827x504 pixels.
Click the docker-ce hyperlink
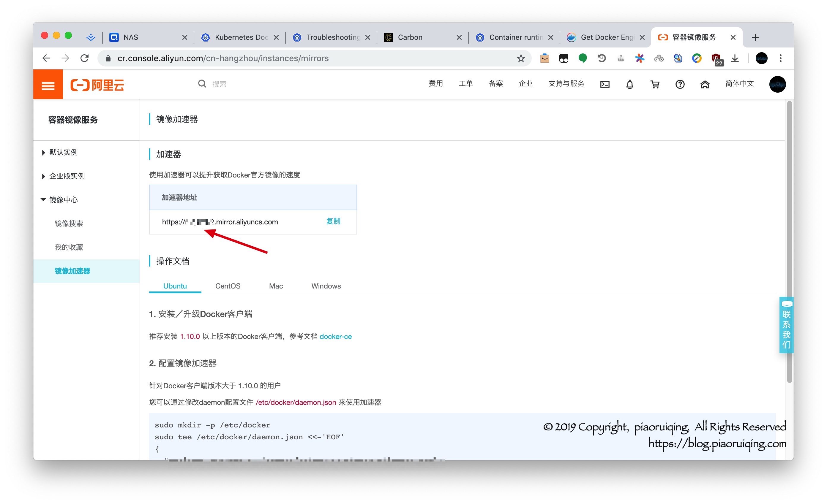(336, 336)
